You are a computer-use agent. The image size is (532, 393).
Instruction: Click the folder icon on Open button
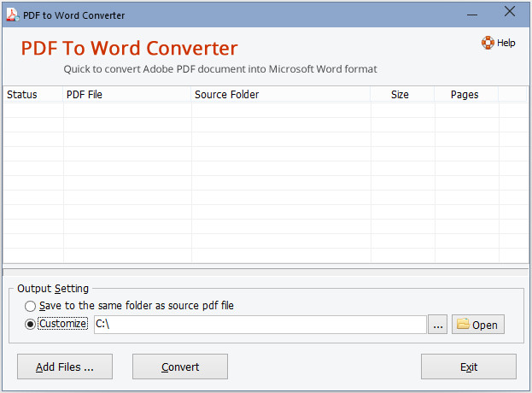click(463, 324)
